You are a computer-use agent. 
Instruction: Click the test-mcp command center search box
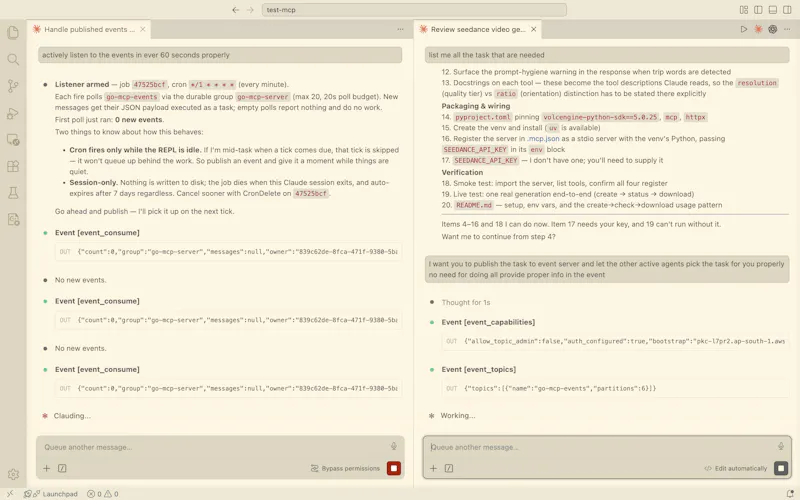pyautogui.click(x=414, y=10)
